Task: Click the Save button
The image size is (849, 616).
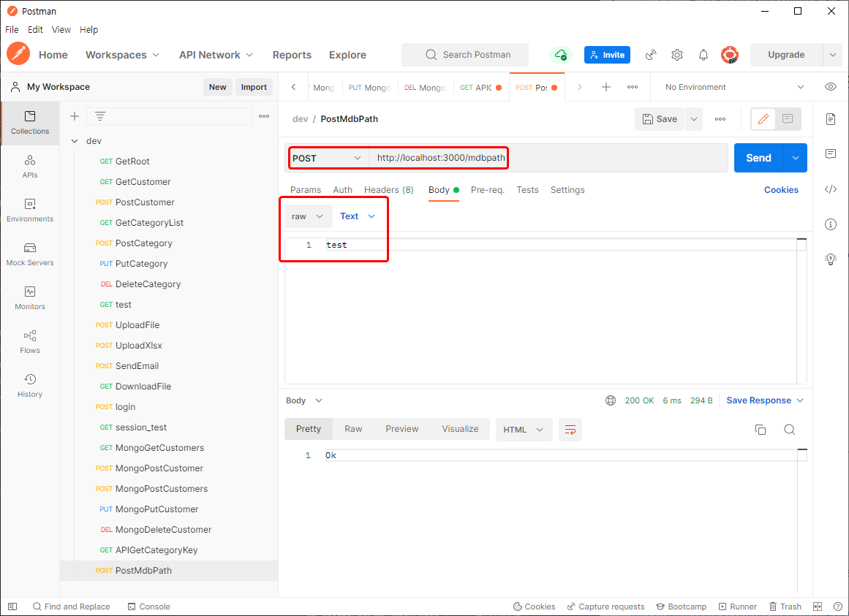Action: pos(660,119)
